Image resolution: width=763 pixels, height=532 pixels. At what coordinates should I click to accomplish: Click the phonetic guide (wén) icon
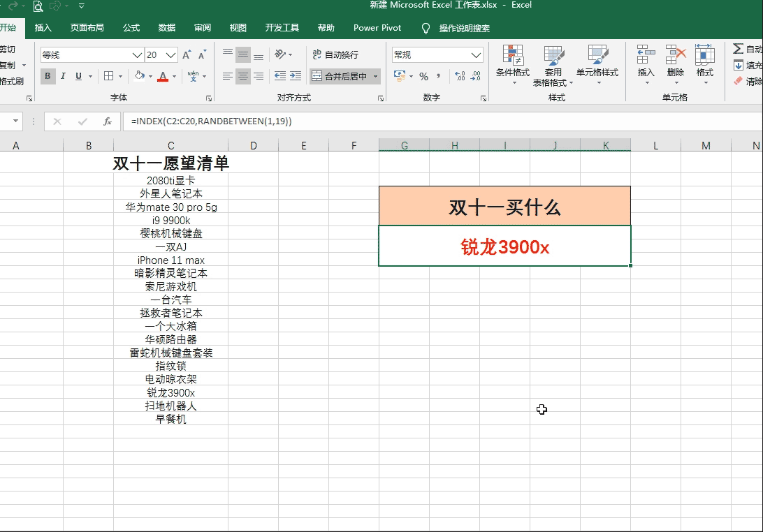click(x=193, y=76)
